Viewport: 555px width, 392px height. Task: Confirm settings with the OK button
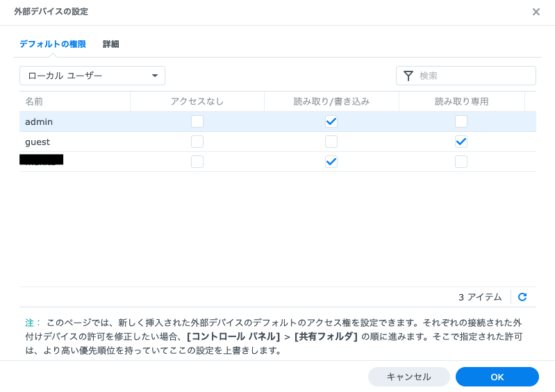(x=497, y=377)
